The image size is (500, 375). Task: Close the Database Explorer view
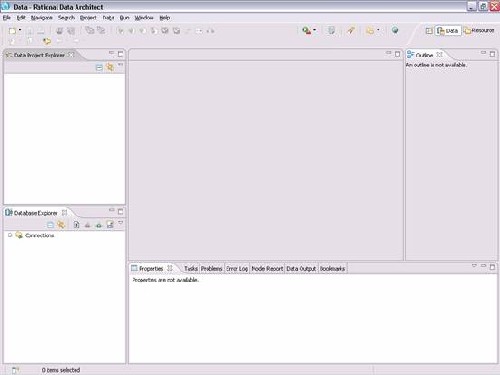pyautogui.click(x=64, y=212)
